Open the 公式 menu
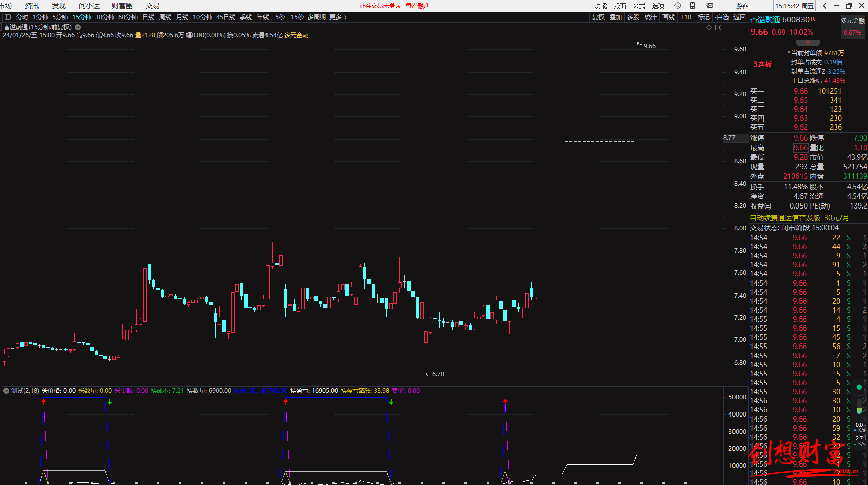The width and height of the screenshot is (868, 485). pos(639,6)
